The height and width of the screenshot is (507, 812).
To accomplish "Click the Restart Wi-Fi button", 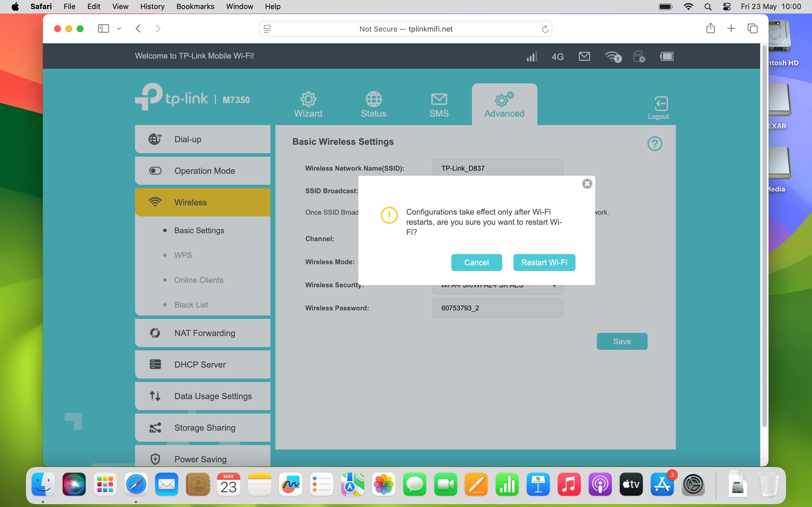I will pyautogui.click(x=544, y=263).
